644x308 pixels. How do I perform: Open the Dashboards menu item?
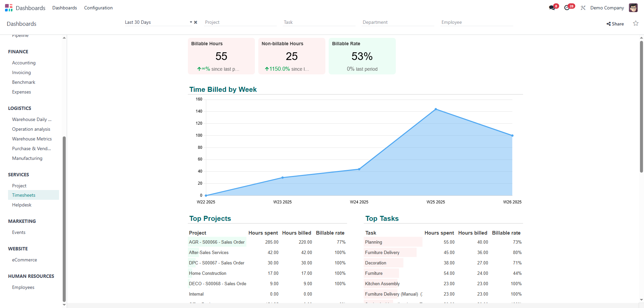click(64, 8)
